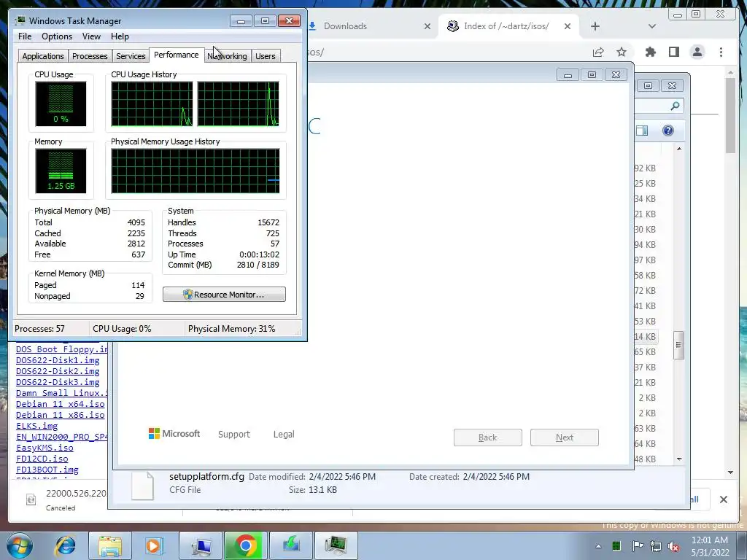Open the Windows Start button
This screenshot has height=560, width=747.
(x=20, y=545)
